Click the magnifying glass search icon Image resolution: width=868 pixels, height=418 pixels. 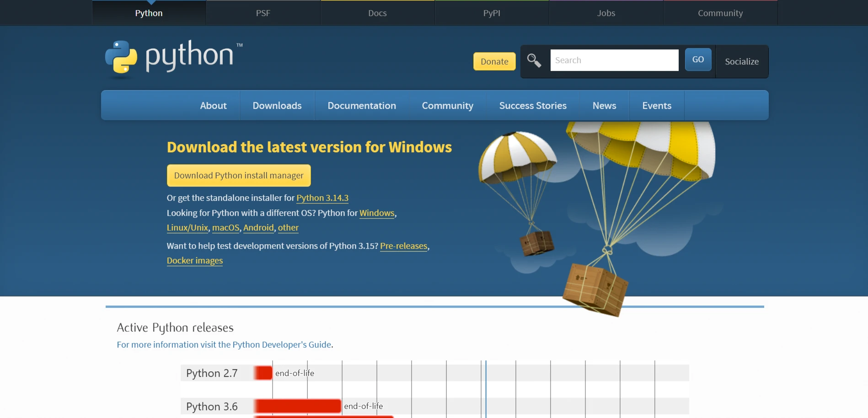click(x=534, y=60)
